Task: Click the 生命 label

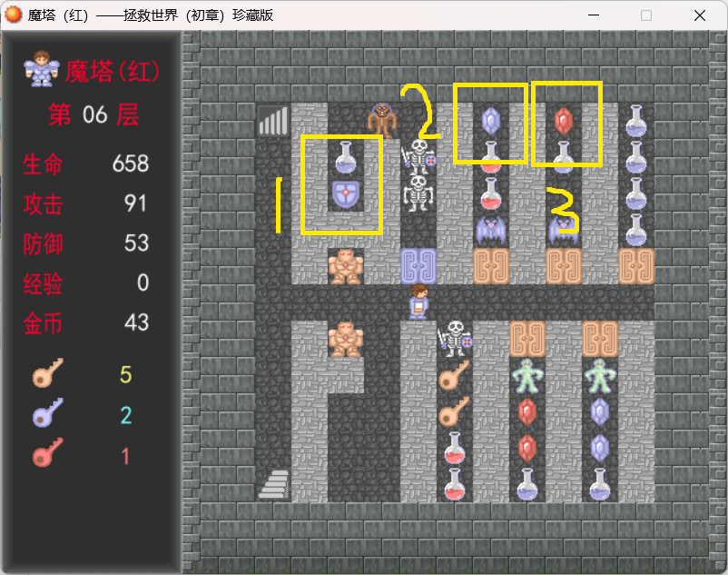Action: point(43,164)
